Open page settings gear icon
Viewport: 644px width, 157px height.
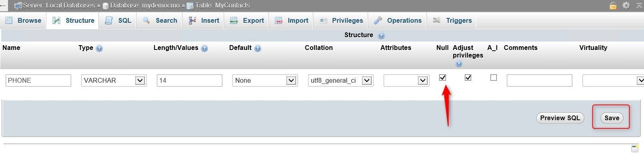tap(626, 5)
